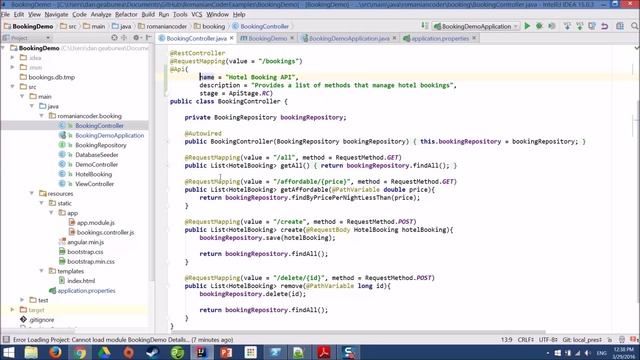640x360 pixels.
Task: Select ViewController class in project tree
Action: point(94,184)
